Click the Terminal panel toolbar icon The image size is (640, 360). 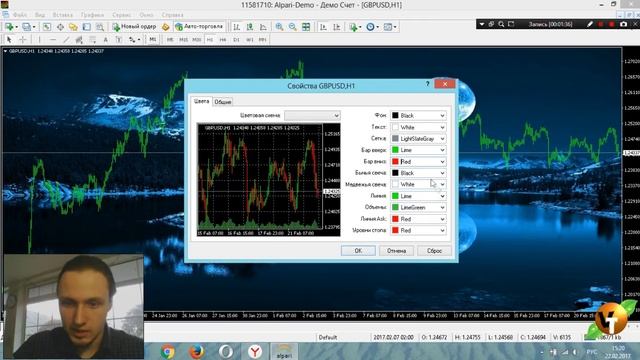point(87,27)
